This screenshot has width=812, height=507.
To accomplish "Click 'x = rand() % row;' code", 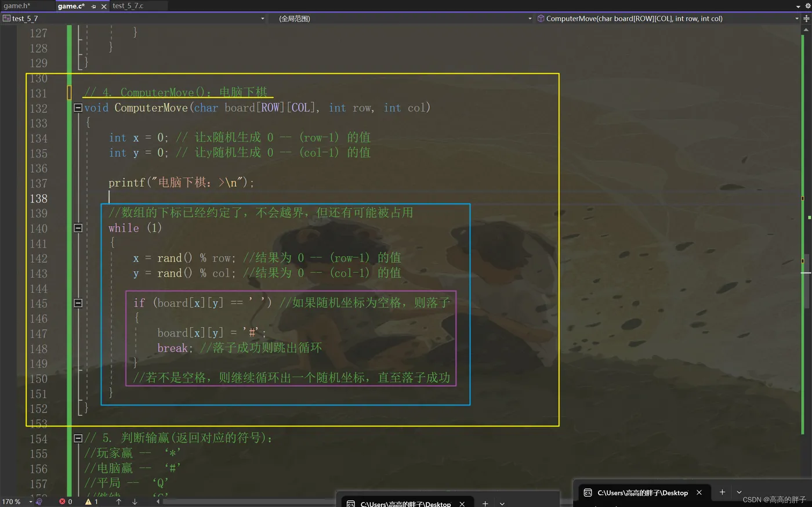I will coord(184,258).
